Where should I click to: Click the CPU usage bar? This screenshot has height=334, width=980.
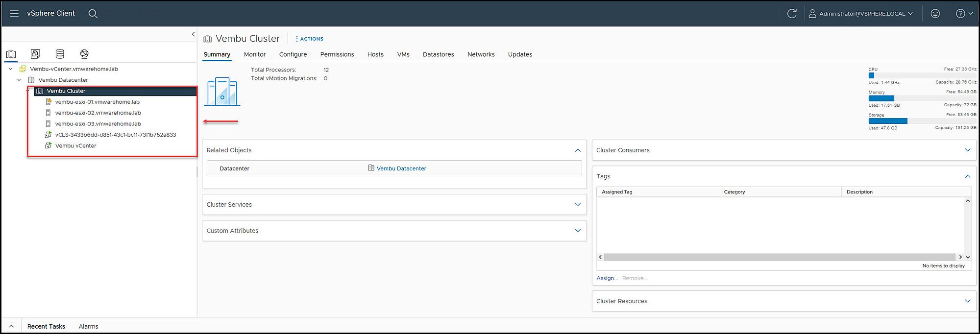922,75
